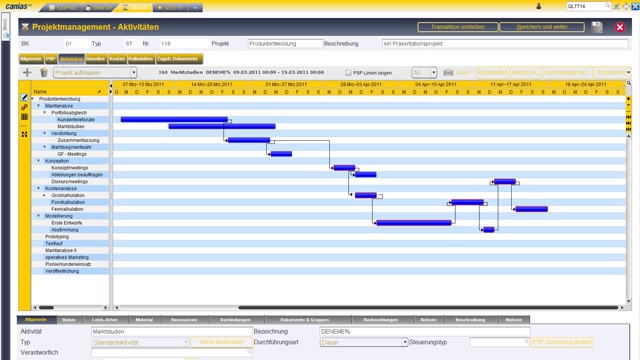Select the pencil edit tool in side toolbar
Viewport: 640px width, 360px height.
click(24, 98)
